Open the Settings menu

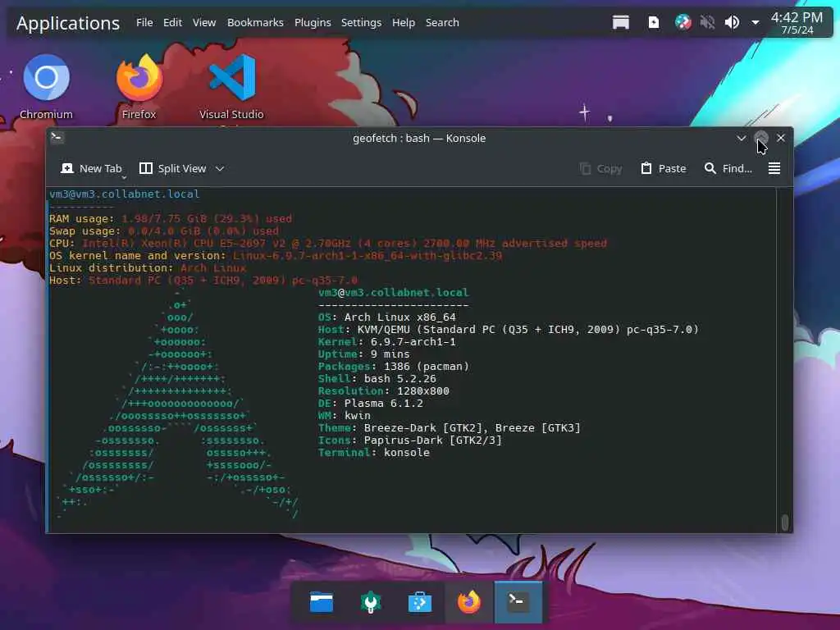pos(361,22)
